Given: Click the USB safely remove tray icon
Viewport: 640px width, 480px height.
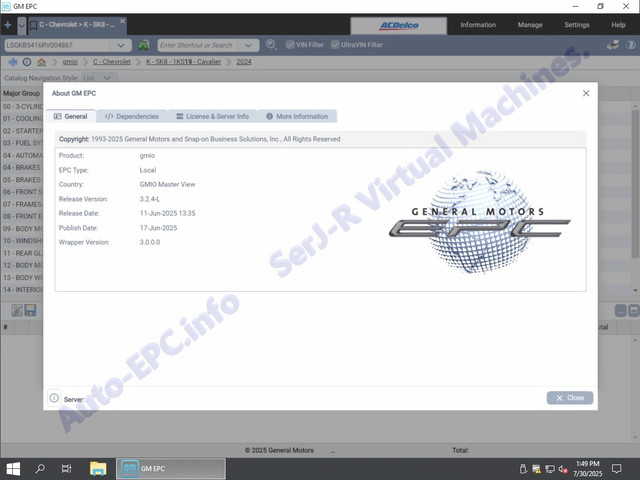Looking at the screenshot, I should pyautogui.click(x=523, y=469).
